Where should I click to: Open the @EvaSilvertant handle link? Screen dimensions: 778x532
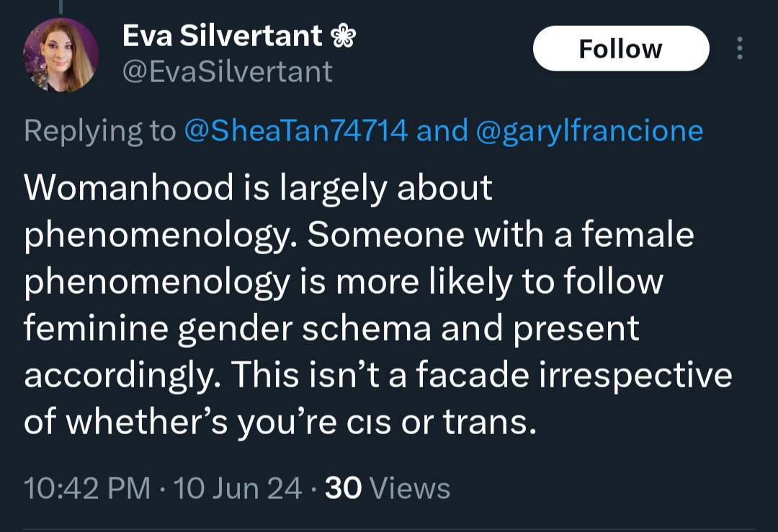pos(227,72)
